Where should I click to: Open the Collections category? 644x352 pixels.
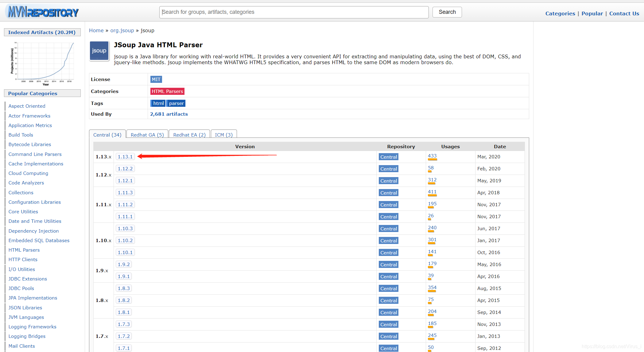21,193
